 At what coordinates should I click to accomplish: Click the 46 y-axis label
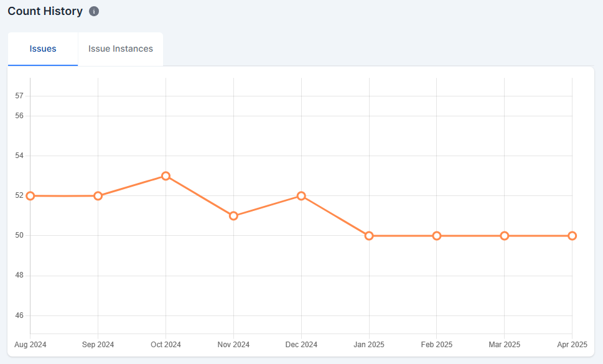(x=19, y=315)
